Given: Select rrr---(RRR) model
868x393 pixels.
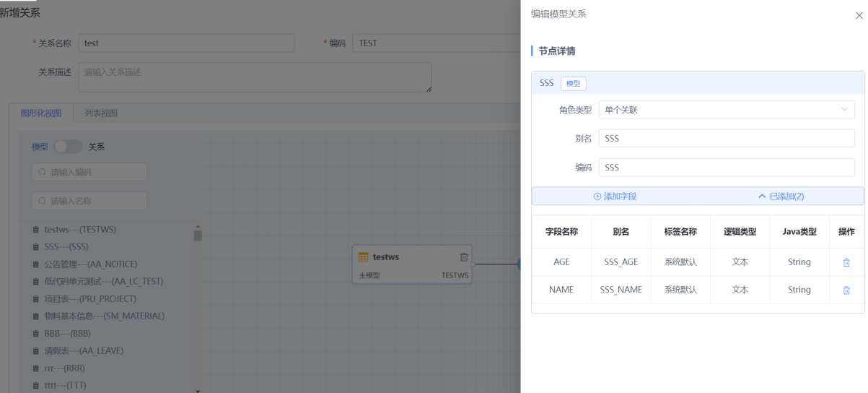Looking at the screenshot, I should [66, 368].
